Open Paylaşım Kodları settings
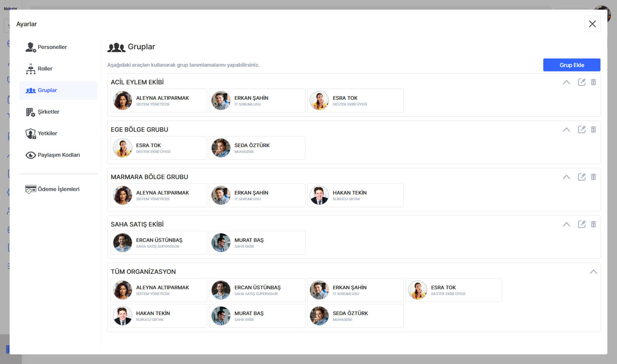 58,155
